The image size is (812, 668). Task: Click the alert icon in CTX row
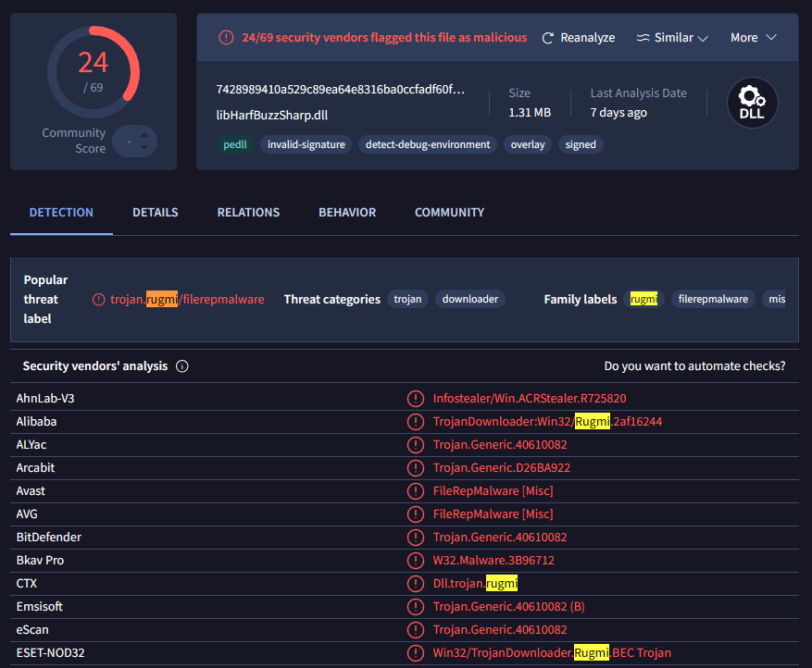click(x=416, y=584)
